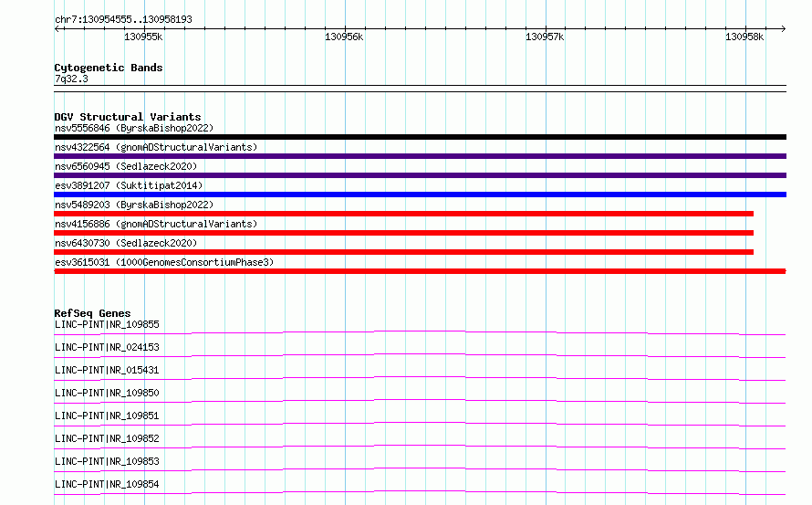Click the right arrow on the ruler
The image size is (812, 505).
(783, 28)
